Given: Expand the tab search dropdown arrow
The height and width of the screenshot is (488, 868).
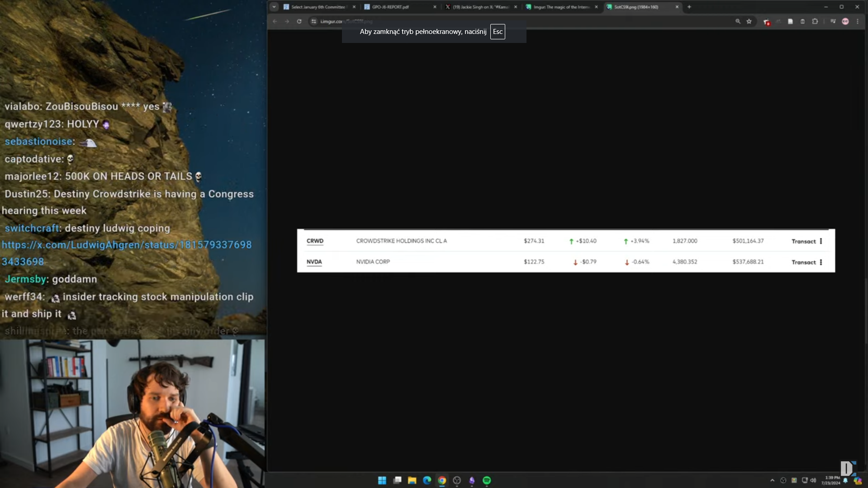Looking at the screenshot, I should tap(274, 7).
